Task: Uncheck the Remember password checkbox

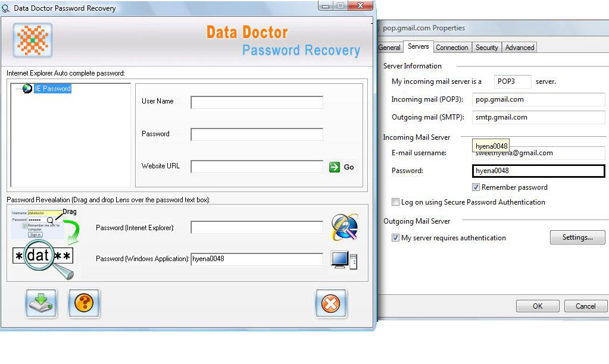Action: [x=476, y=187]
